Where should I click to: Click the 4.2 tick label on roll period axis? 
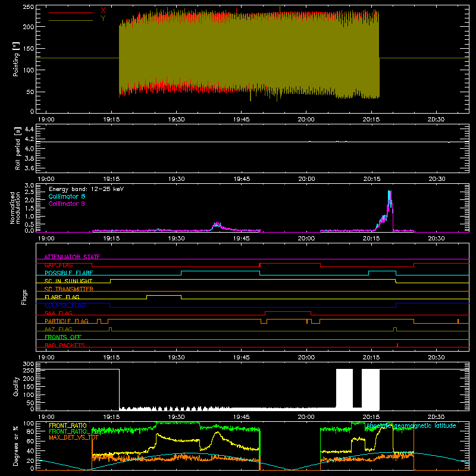[x=29, y=139]
